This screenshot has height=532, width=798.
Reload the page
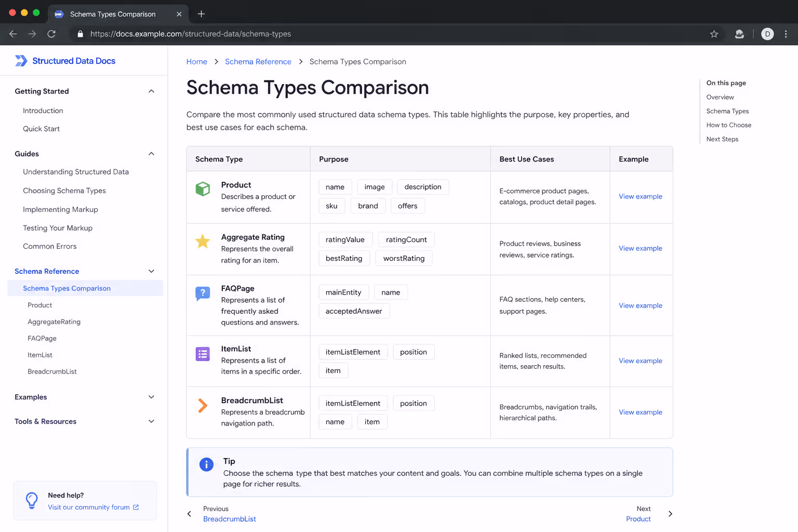click(x=51, y=34)
